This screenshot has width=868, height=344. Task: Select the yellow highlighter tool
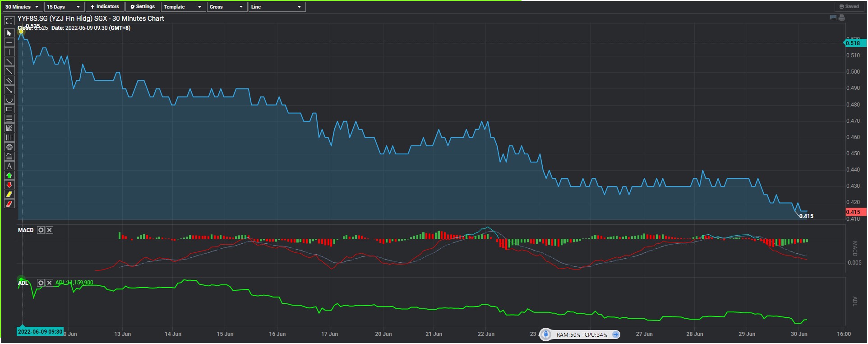click(9, 195)
